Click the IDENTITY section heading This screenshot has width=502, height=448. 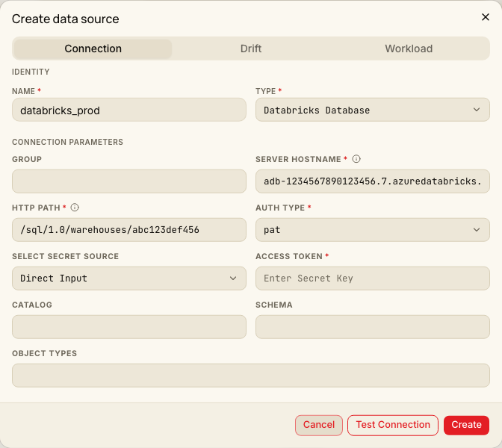31,72
